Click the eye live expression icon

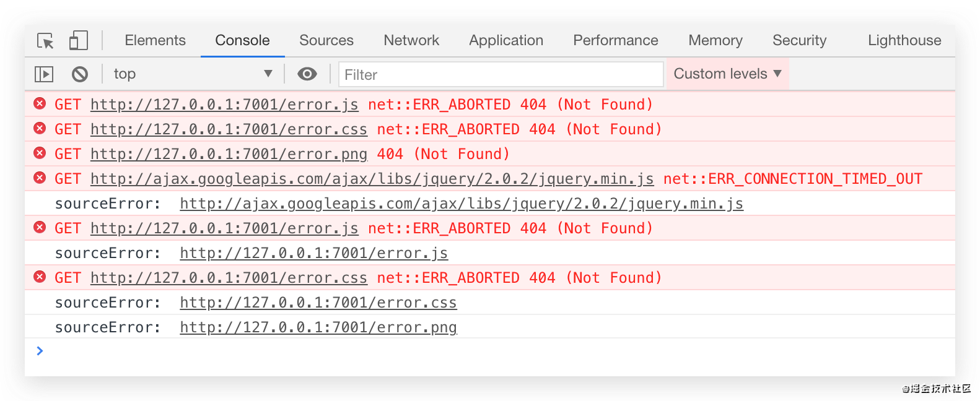pyautogui.click(x=307, y=74)
